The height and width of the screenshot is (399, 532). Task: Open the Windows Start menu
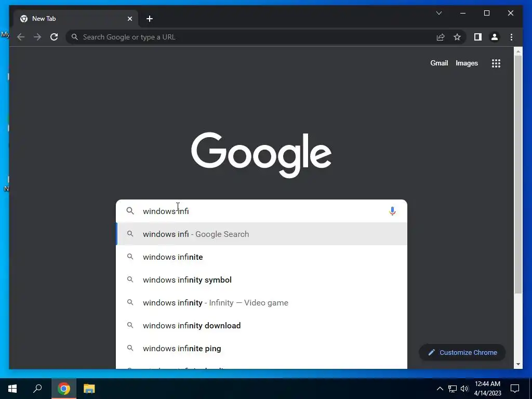(12, 389)
